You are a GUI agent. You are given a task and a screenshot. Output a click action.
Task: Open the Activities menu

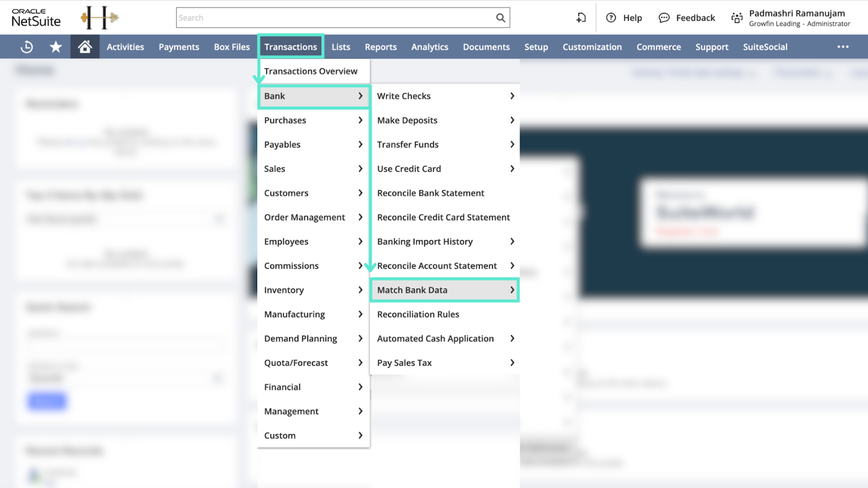[125, 47]
